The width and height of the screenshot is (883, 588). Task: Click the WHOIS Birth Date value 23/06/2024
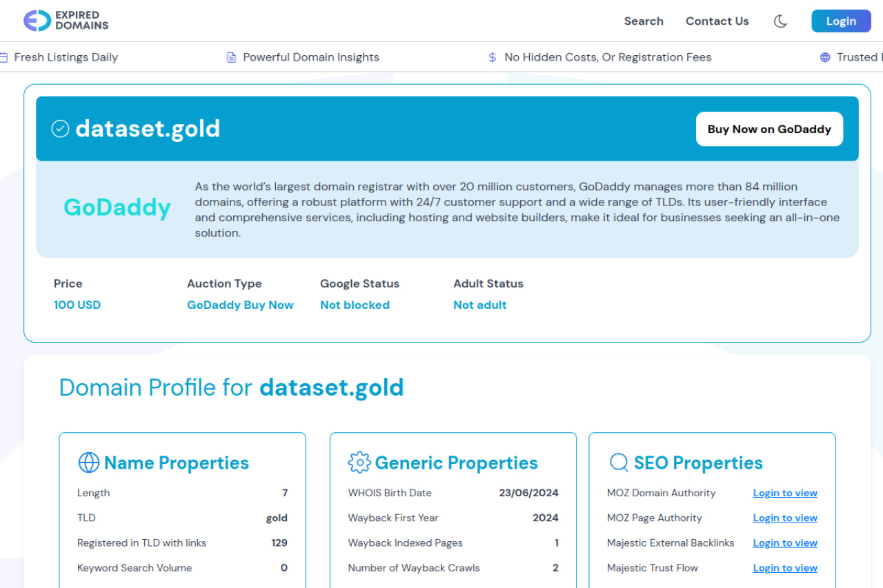click(528, 493)
